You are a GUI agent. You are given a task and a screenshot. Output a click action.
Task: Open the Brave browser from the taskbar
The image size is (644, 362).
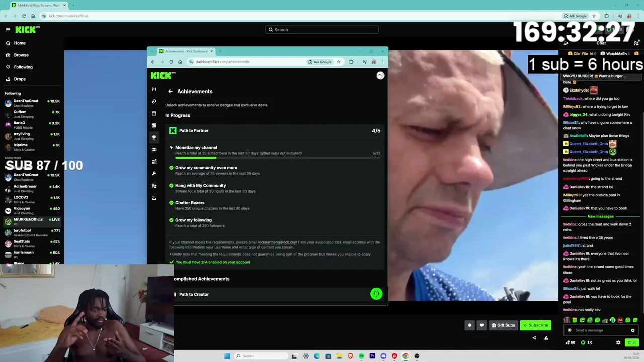350,356
